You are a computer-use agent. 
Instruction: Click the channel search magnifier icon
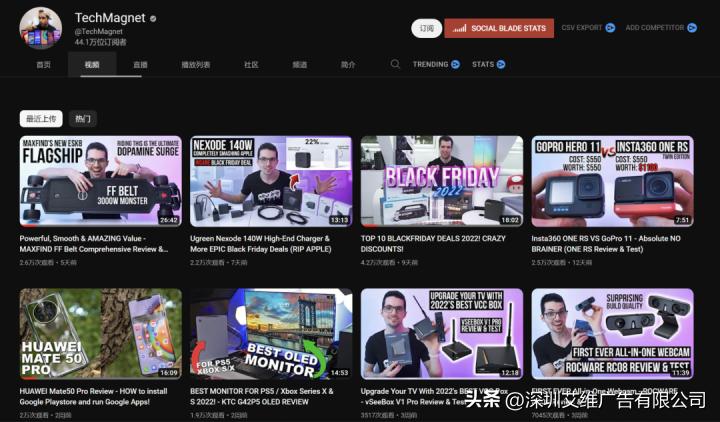(x=395, y=64)
